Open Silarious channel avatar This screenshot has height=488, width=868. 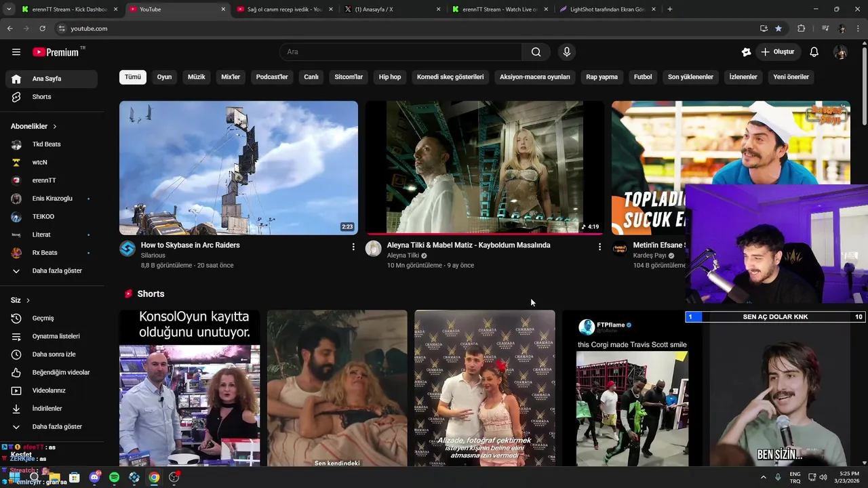pos(127,249)
